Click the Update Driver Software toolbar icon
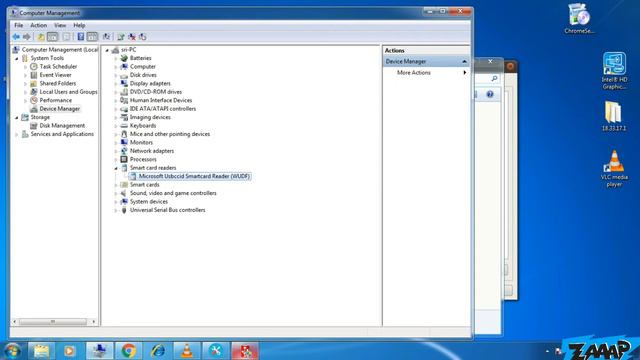The width and height of the screenshot is (640, 360). [x=120, y=37]
